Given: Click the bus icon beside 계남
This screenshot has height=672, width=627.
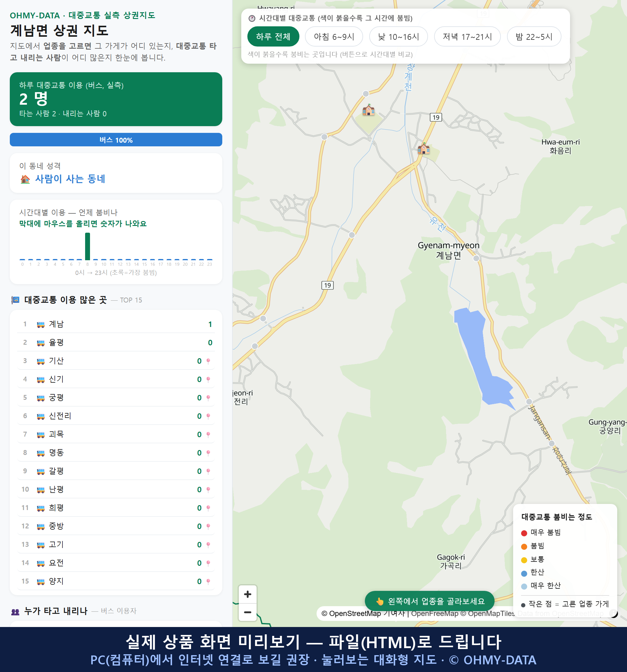Looking at the screenshot, I should point(40,325).
